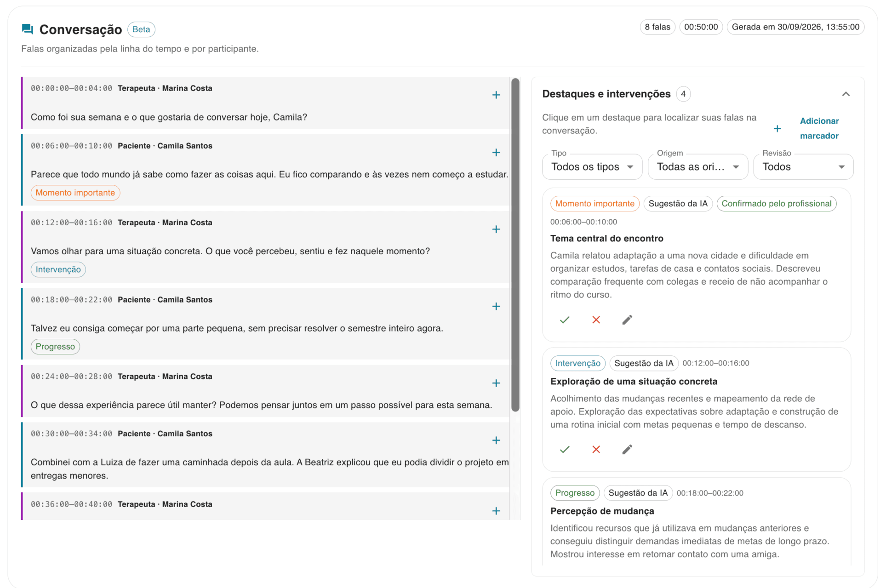Add marker to 00:36:00 Terapeuta utterance

tap(496, 511)
